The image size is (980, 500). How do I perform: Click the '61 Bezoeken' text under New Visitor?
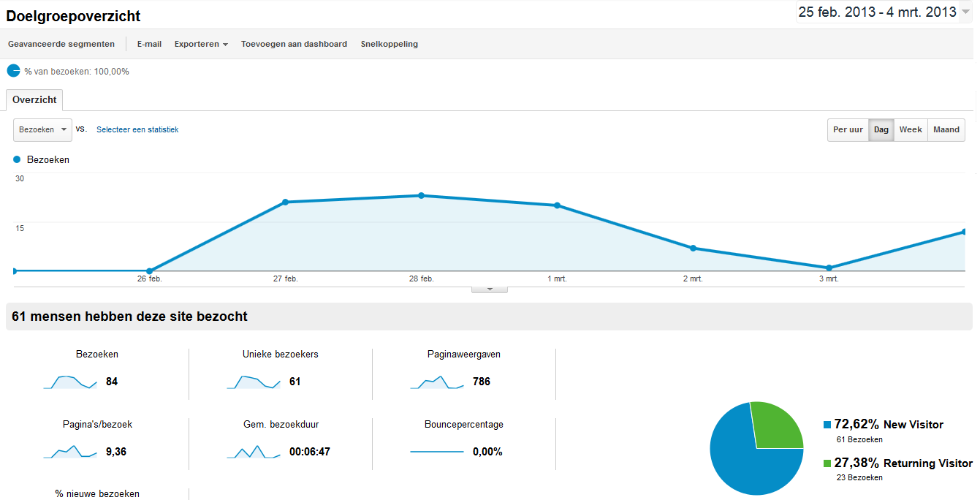(859, 440)
